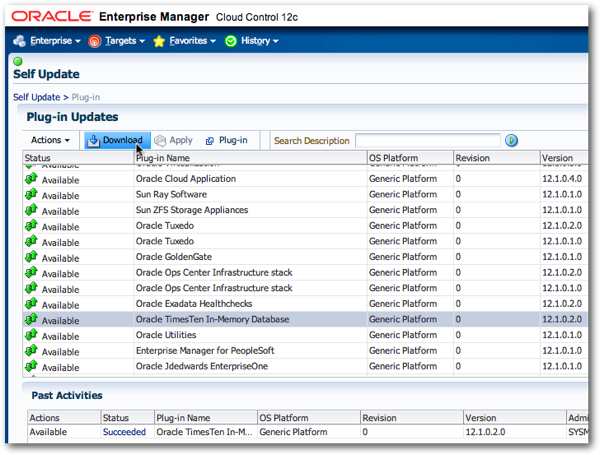Open the History dropdown menu

click(x=259, y=41)
